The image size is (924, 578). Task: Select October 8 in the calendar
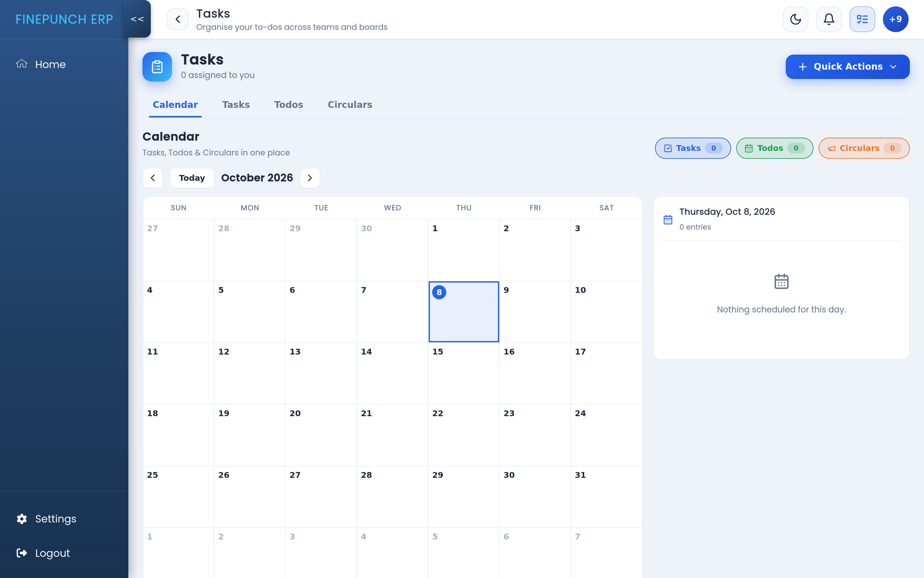(x=463, y=312)
